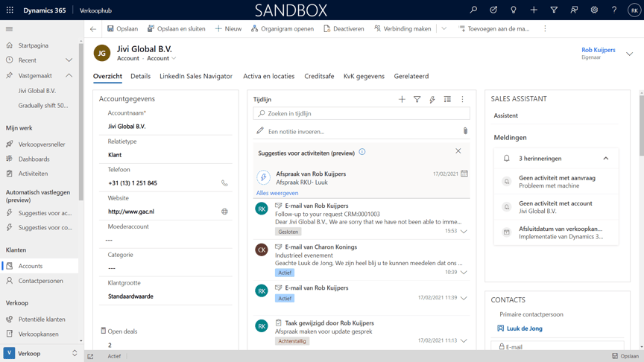The height and width of the screenshot is (362, 644).
Task: Expand the Taak gewijzigd timeline entry
Action: coord(464,340)
